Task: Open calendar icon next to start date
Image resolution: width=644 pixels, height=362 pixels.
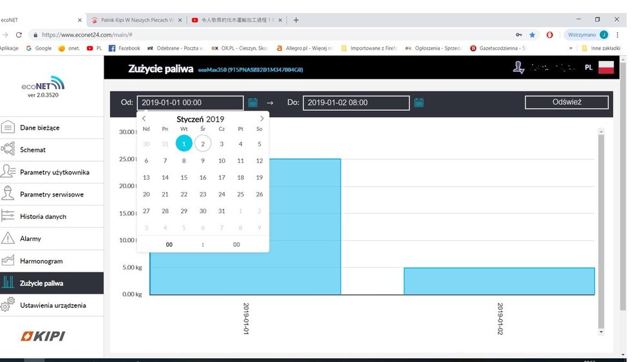Action: click(252, 102)
